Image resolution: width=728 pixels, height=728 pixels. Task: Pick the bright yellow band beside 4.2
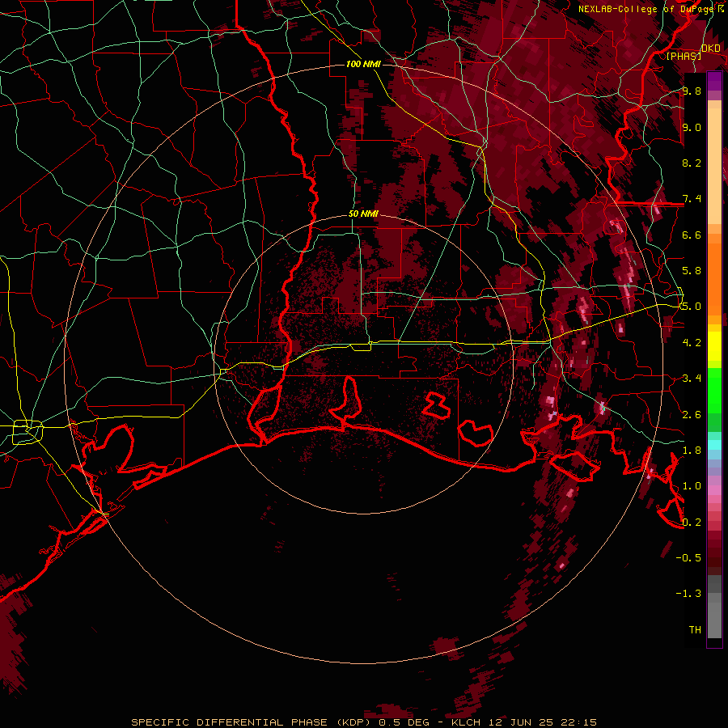(x=714, y=346)
